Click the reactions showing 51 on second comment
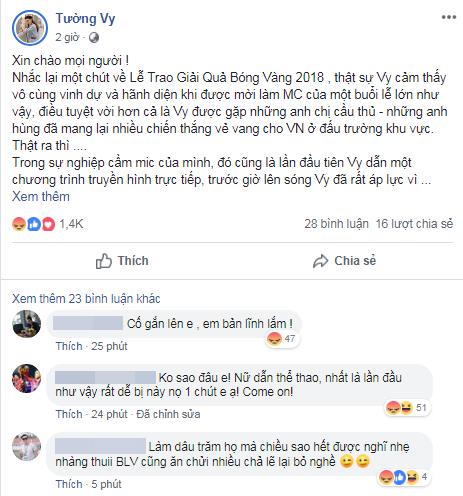Screen dimensions: 463x496 point(407,407)
